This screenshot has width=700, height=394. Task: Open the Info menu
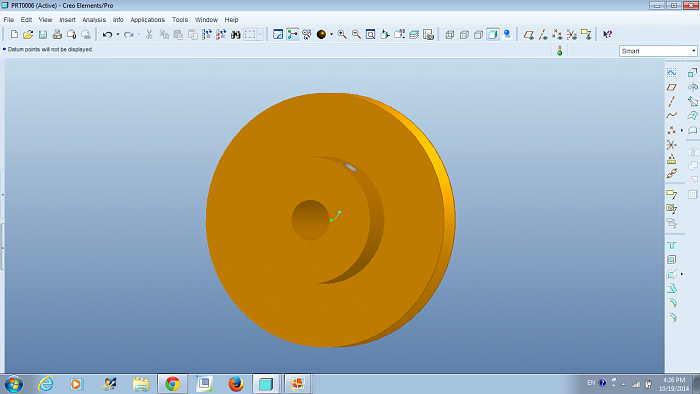118,20
